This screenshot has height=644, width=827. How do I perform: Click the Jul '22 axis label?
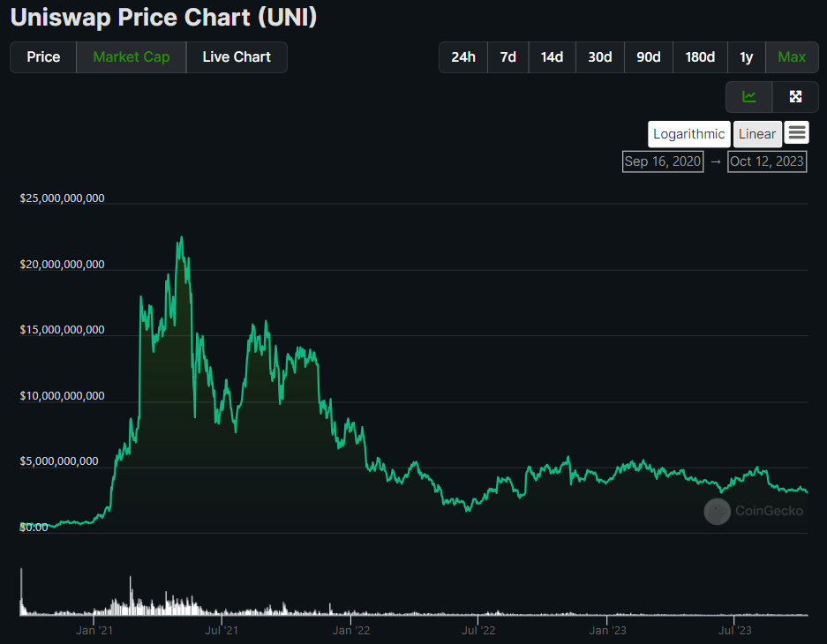478,630
